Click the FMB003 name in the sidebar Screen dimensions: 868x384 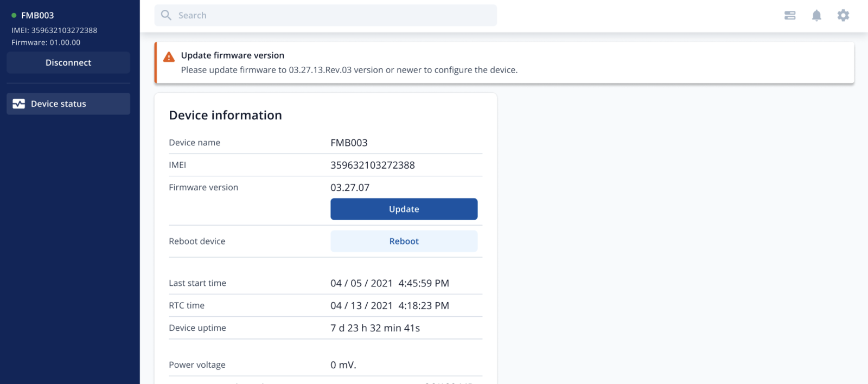37,16
